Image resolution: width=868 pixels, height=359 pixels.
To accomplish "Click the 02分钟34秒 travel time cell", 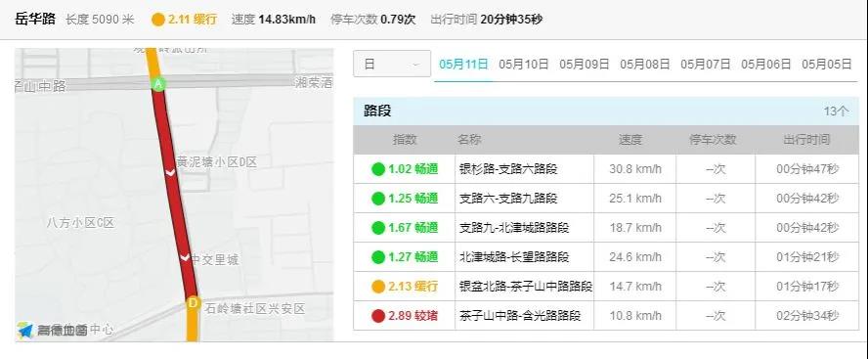I will pos(807,316).
